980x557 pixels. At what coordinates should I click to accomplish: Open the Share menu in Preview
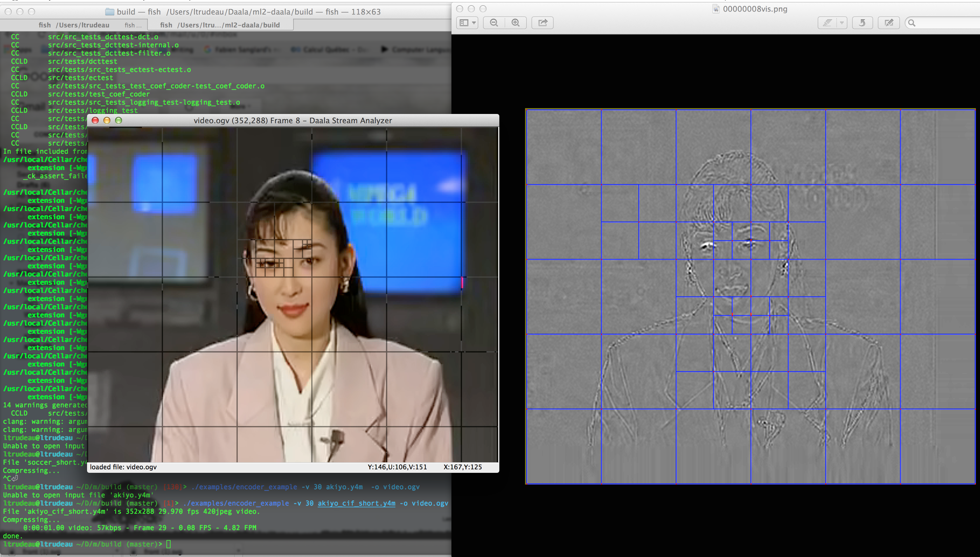click(543, 23)
